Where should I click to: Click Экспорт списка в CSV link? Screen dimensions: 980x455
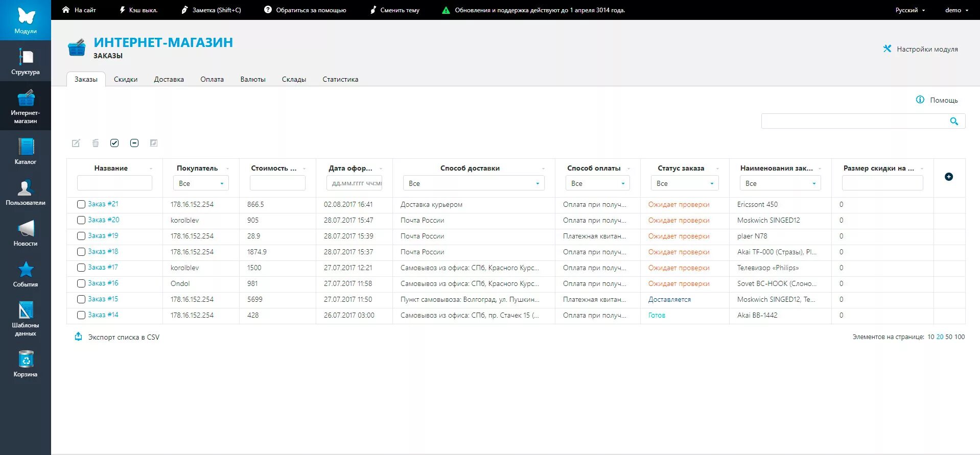pos(124,337)
